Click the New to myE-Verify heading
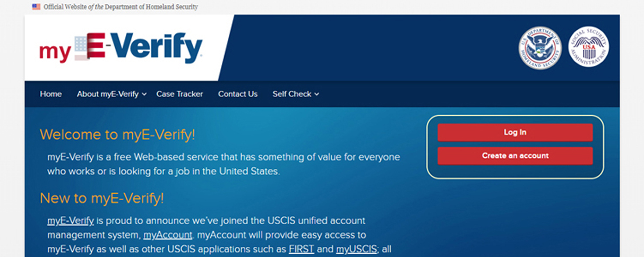 click(x=102, y=199)
